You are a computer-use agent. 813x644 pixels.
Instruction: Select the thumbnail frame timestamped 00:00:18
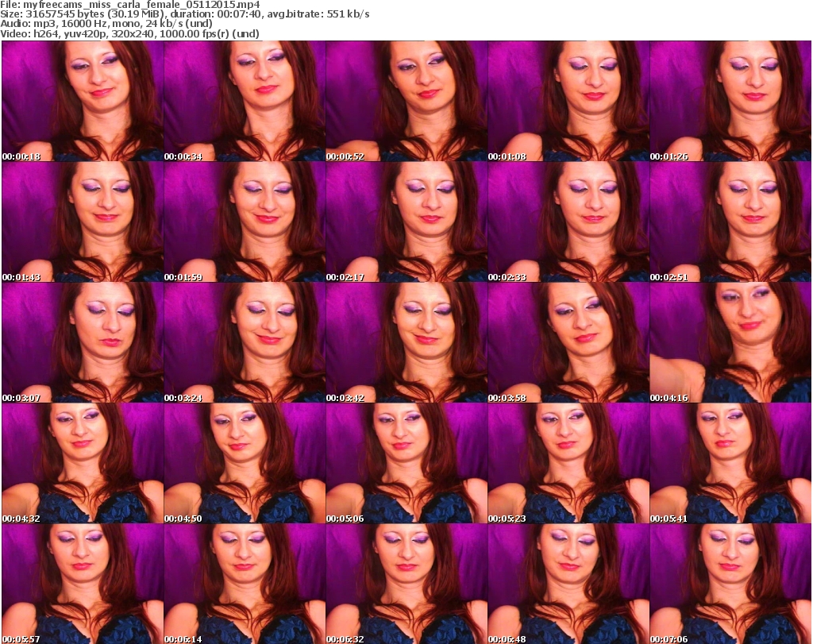pyautogui.click(x=83, y=101)
